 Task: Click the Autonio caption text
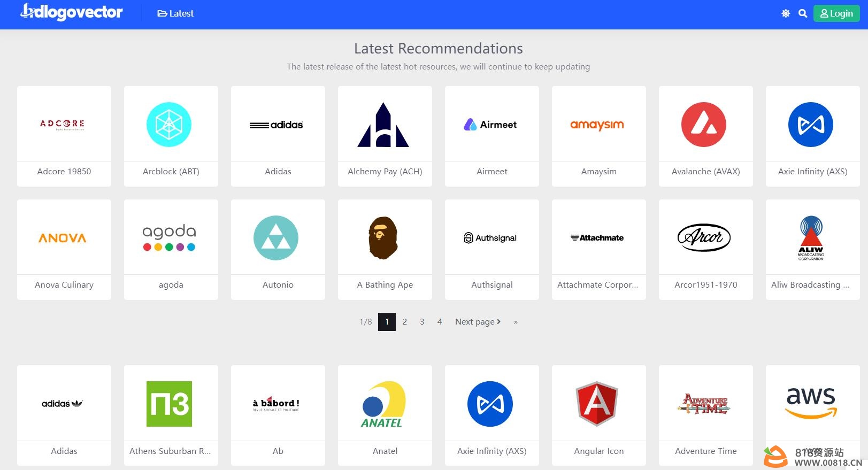[x=278, y=285]
